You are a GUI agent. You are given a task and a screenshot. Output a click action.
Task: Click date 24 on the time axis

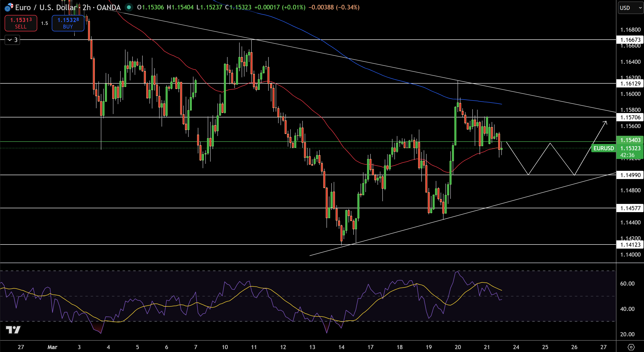point(516,347)
